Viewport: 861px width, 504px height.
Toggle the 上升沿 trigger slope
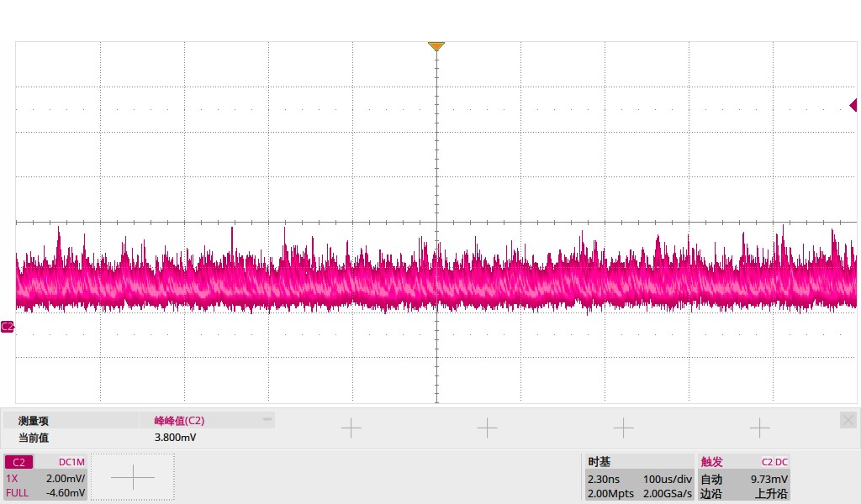coord(770,493)
